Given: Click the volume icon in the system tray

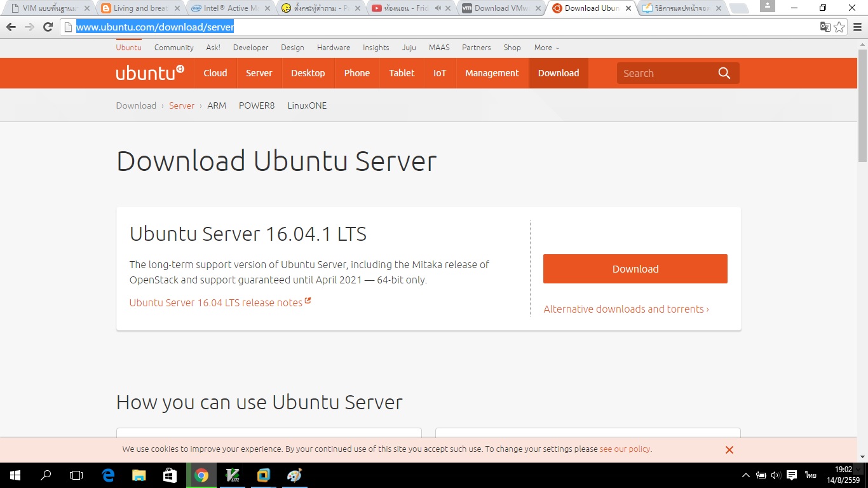Looking at the screenshot, I should tap(776, 475).
